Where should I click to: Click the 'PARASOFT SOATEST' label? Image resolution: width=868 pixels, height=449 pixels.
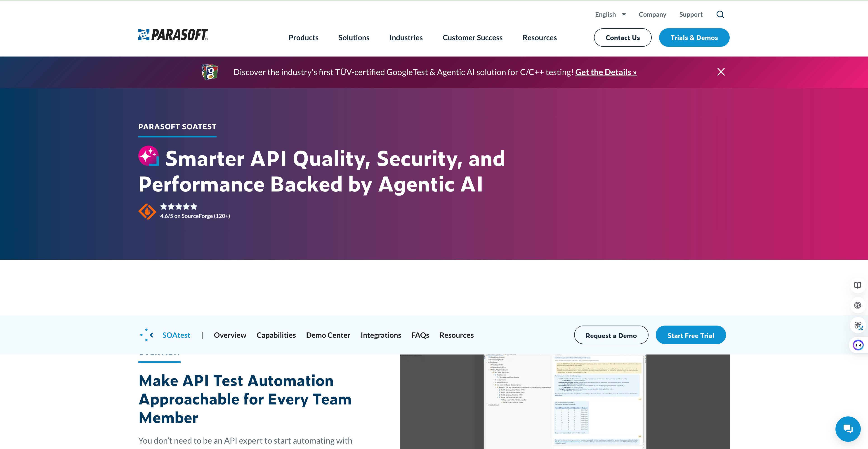177,127
